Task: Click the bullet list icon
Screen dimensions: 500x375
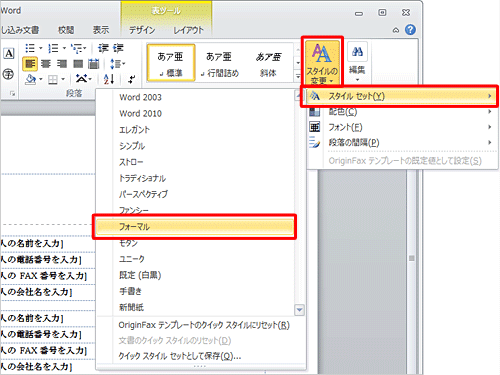Action: [30, 49]
